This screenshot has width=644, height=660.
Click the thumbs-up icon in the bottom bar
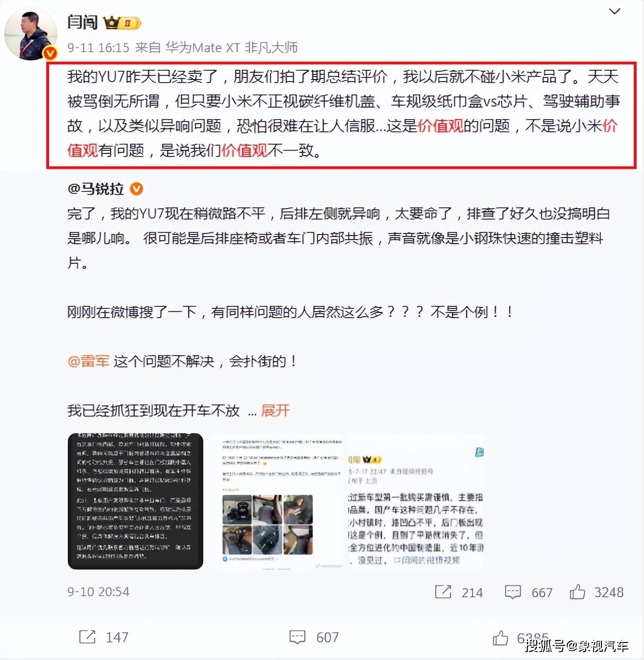click(501, 638)
